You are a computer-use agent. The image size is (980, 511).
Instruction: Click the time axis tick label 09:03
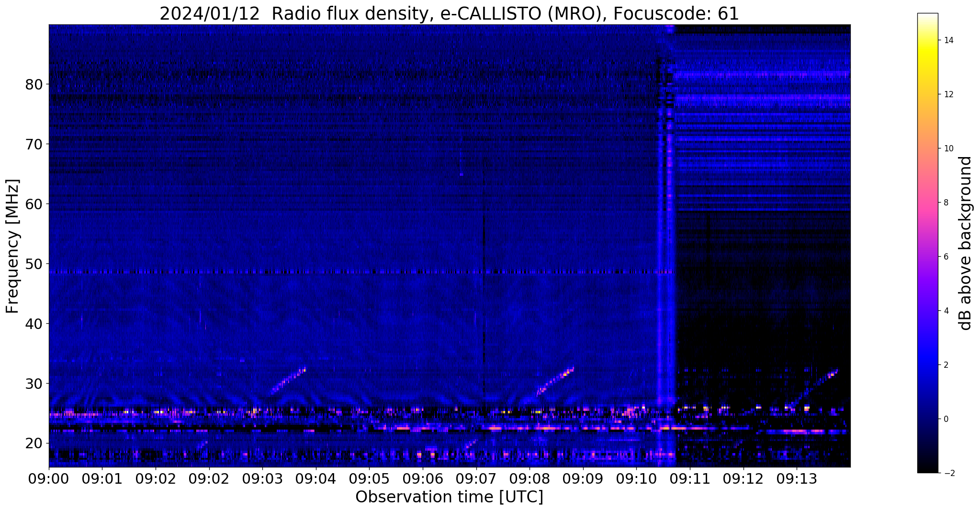click(262, 478)
